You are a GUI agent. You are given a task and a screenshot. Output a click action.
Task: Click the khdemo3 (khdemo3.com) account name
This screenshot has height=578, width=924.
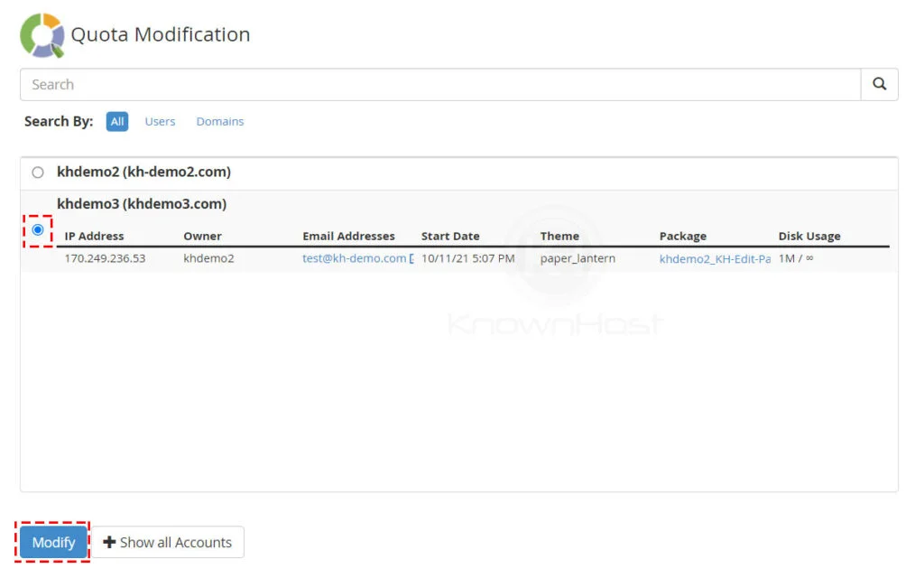142,203
